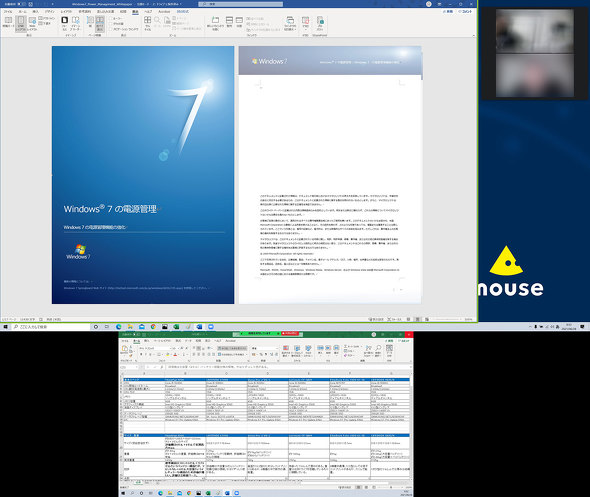The width and height of the screenshot is (590, 497).
Task: Launch Immersive Reader (イマーシブリーダー) in Word
Action: 75,24
